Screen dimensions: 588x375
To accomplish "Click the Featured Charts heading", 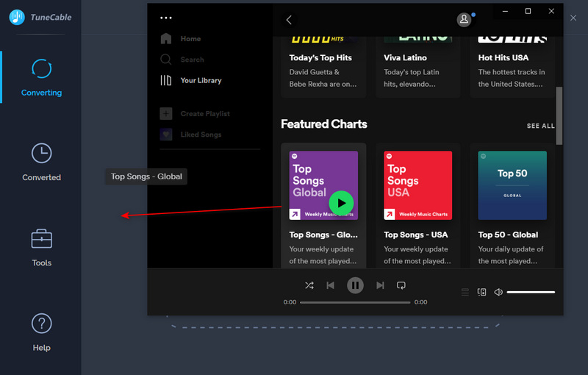I will tap(324, 124).
